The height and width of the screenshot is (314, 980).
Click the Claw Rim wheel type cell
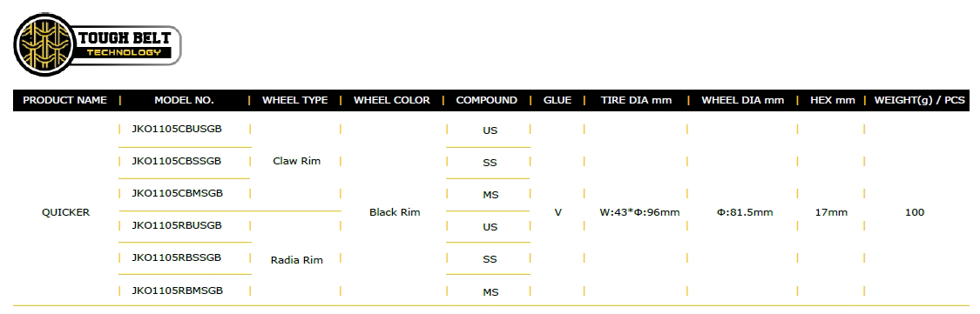297,161
